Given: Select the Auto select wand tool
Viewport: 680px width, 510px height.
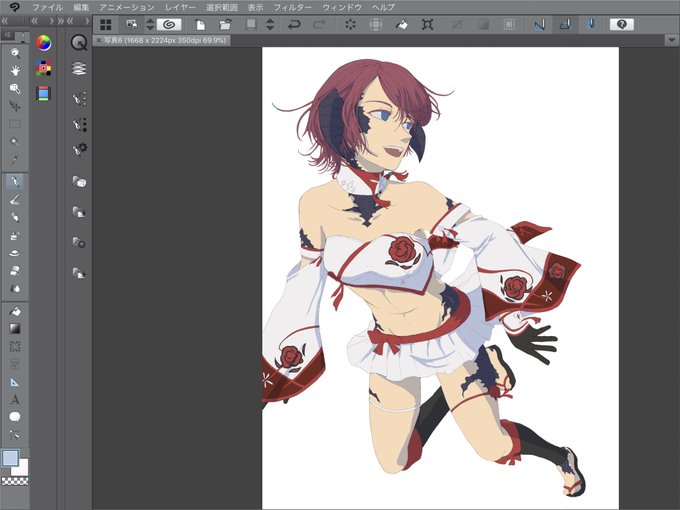Looking at the screenshot, I should click(x=15, y=142).
